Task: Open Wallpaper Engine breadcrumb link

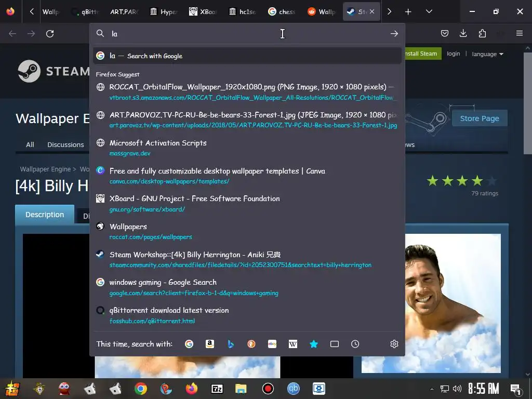Action: [x=45, y=169]
